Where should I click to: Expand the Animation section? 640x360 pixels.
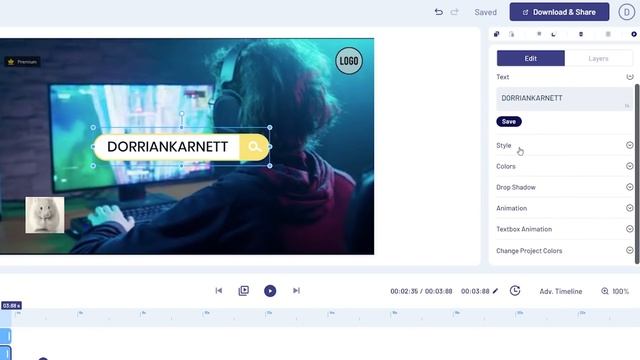[564, 208]
